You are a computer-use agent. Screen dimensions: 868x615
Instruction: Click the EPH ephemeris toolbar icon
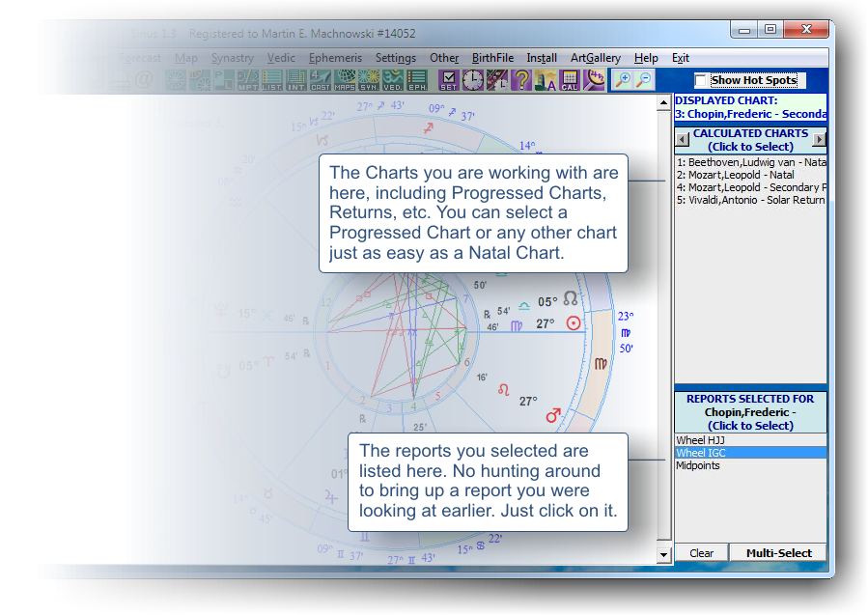point(417,80)
